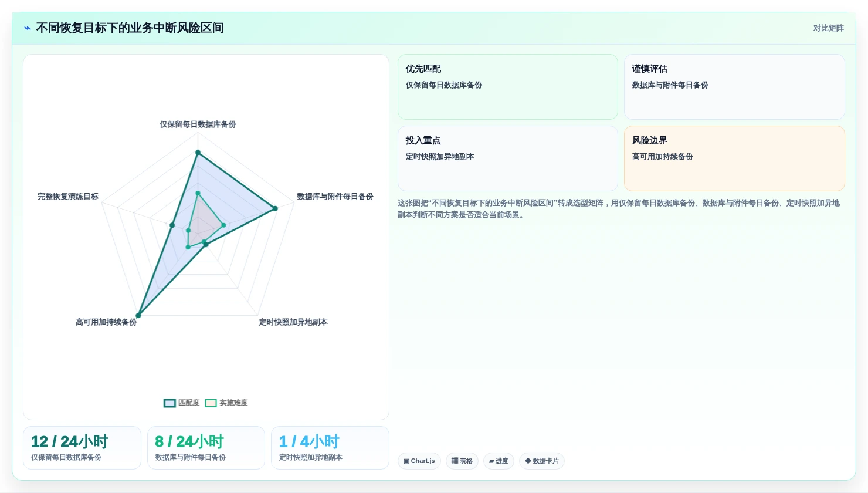Click the lightning icon beside the title
Screen dimensions: 868x493
click(28, 28)
